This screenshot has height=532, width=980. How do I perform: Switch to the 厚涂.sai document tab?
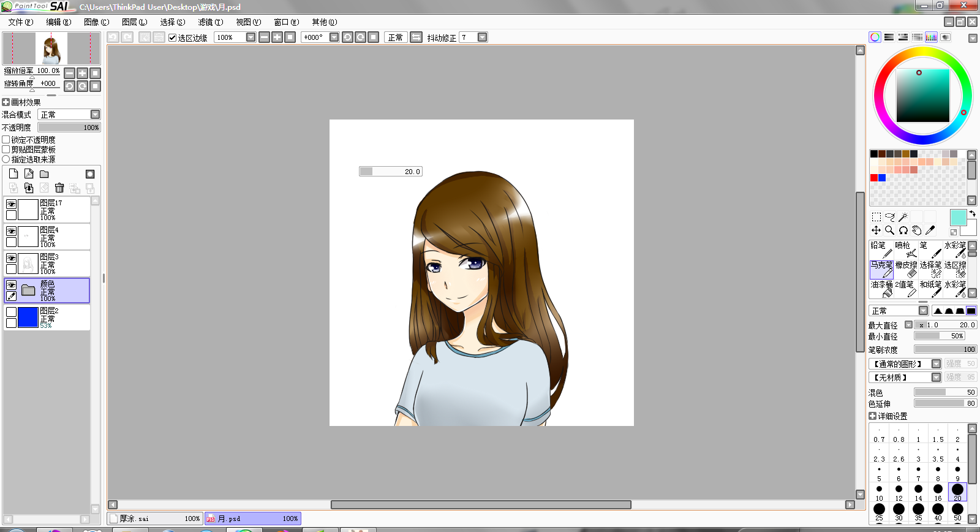(156, 519)
